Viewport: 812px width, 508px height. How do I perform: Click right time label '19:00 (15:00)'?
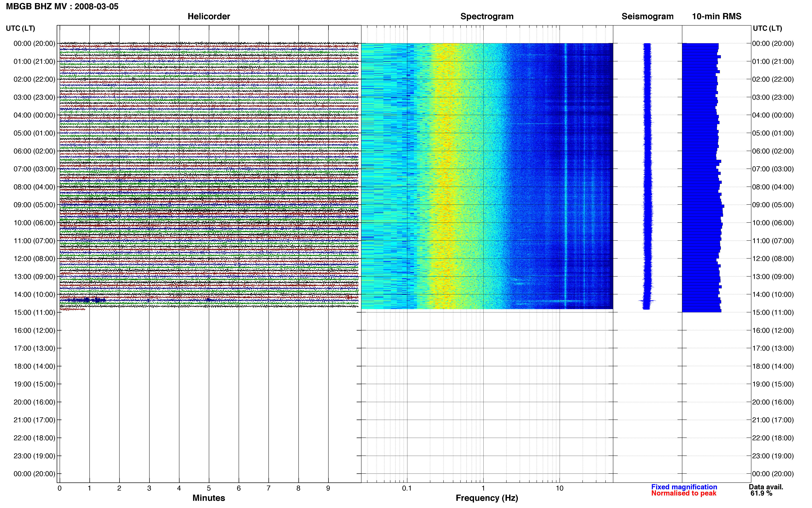[x=773, y=384]
